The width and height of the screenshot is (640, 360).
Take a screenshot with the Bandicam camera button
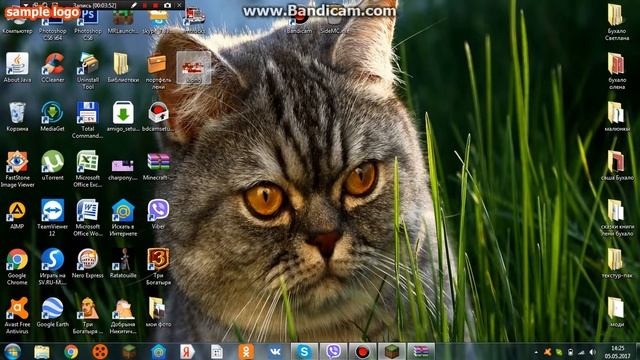tap(167, 5)
